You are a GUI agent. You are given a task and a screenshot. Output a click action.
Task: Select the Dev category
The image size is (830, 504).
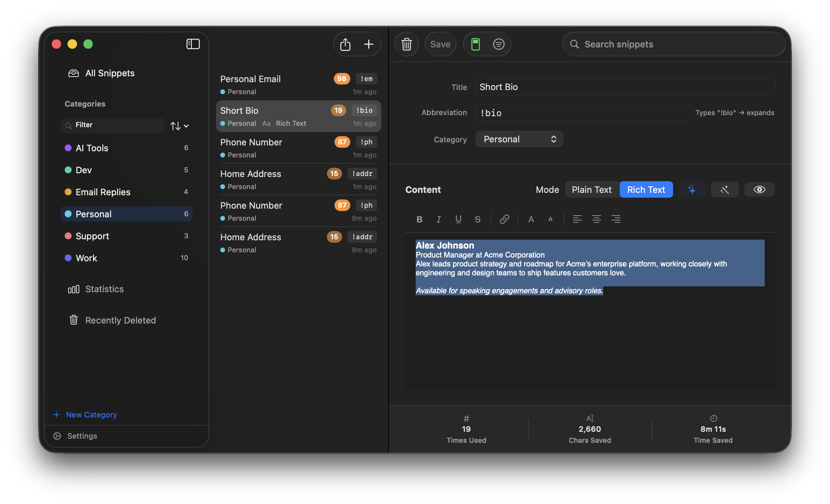click(126, 170)
